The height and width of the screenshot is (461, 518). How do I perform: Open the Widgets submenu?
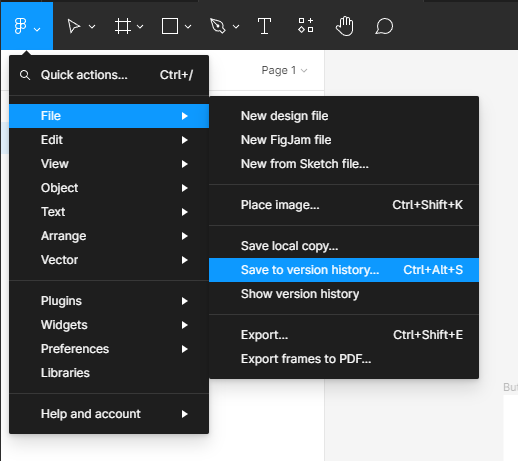point(109,325)
